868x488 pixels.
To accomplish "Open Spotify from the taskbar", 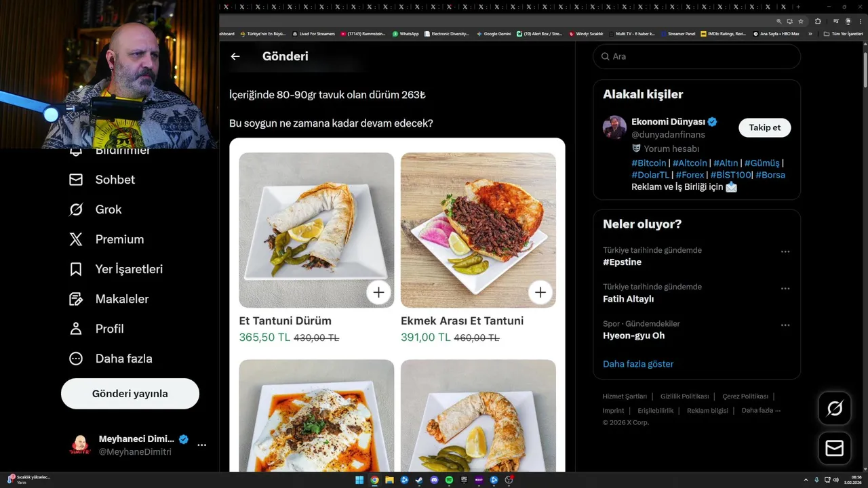I will tap(449, 480).
